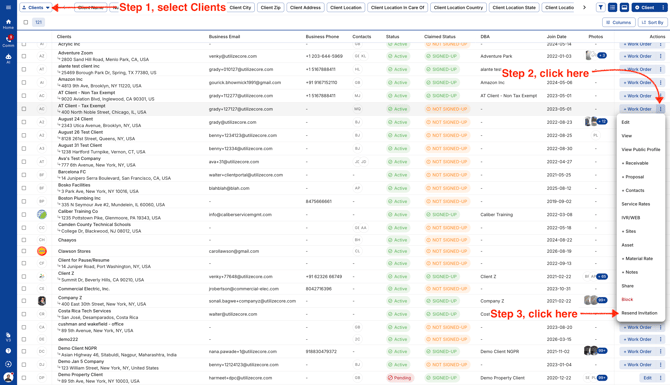Open the Columns chooser

point(619,22)
